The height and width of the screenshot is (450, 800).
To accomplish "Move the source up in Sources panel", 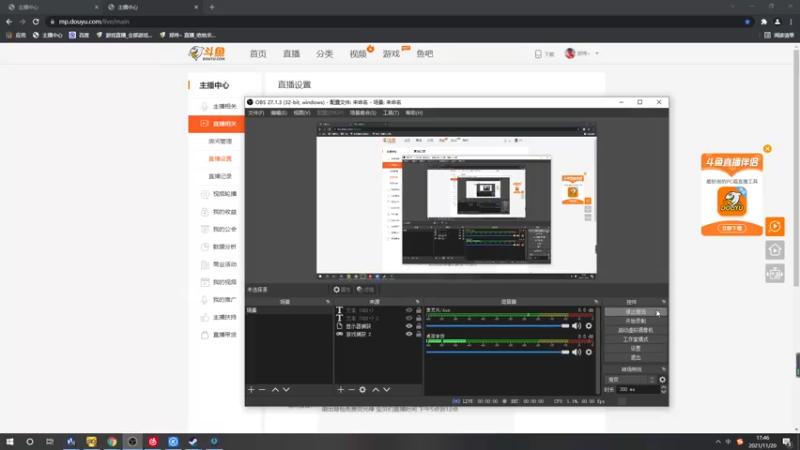I will 376,390.
